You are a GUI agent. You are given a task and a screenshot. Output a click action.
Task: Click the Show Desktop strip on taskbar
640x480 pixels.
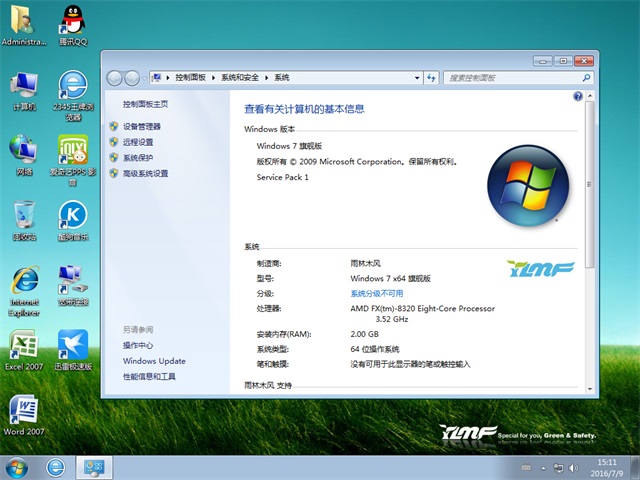coord(636,468)
